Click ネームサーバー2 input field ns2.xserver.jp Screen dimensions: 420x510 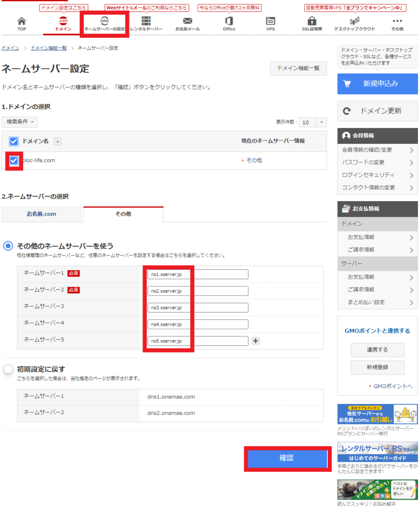click(x=198, y=291)
